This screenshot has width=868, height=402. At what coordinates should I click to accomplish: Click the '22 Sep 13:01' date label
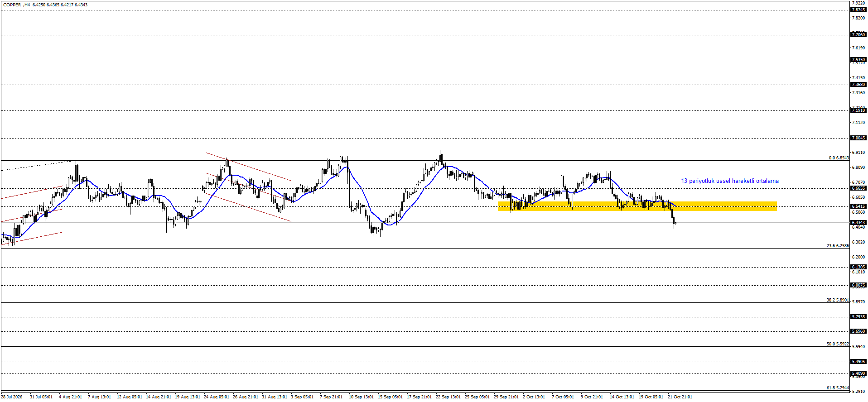pos(448,397)
